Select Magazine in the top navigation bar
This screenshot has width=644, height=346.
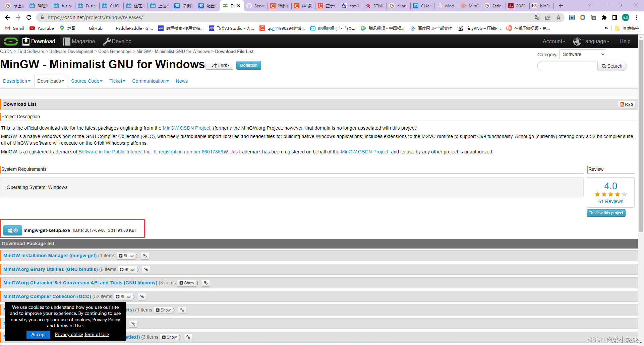point(79,41)
